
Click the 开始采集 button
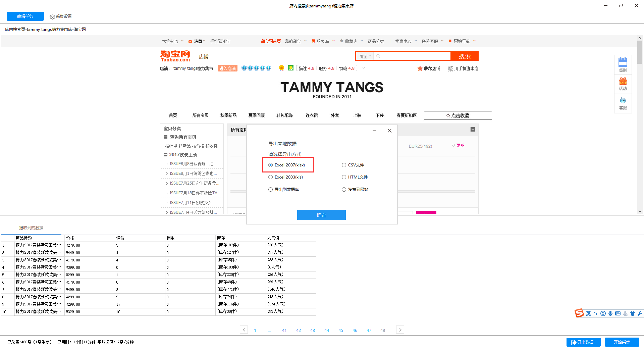click(x=622, y=342)
